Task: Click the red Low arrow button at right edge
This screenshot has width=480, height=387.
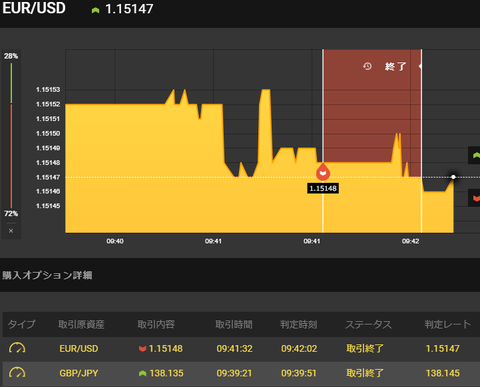Action: pyautogui.click(x=475, y=198)
